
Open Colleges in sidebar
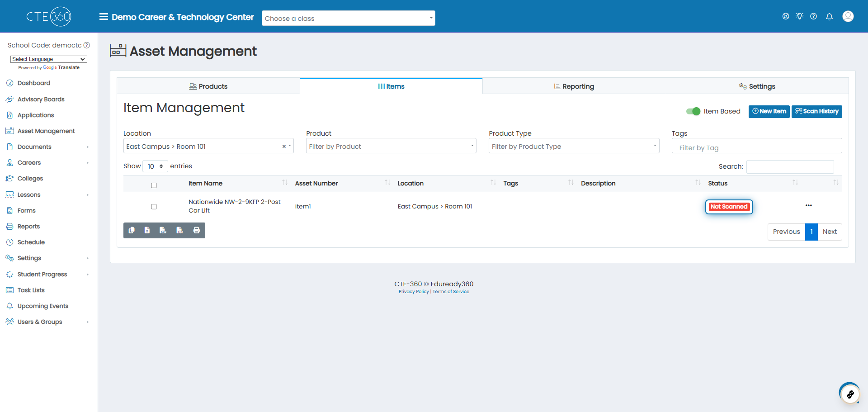click(30, 179)
